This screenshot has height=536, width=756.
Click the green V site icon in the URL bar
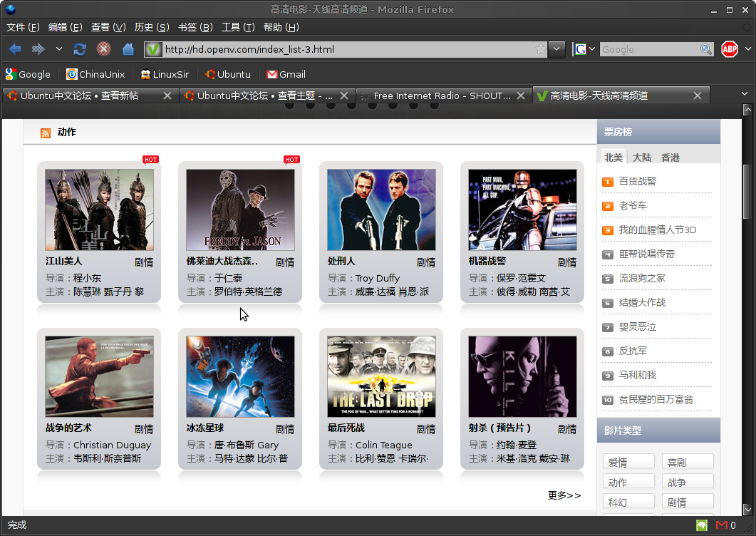tap(153, 49)
